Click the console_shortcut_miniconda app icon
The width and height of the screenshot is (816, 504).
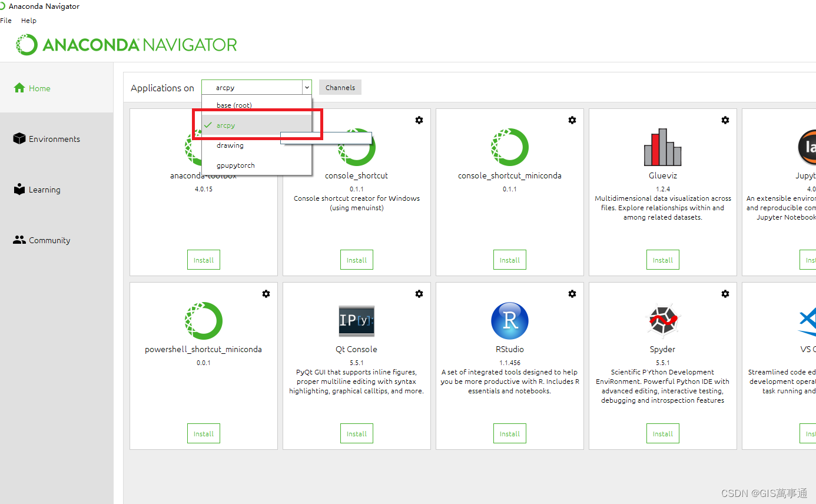(510, 147)
